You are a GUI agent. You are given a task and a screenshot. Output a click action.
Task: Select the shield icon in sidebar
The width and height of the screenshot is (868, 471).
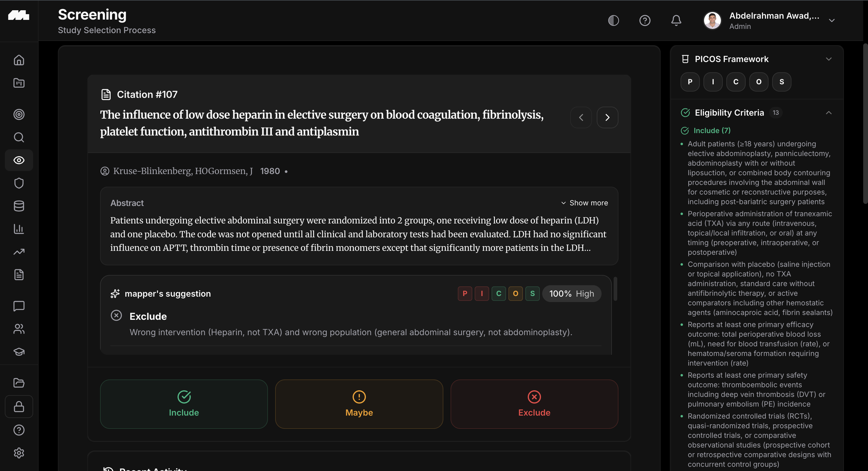[19, 183]
